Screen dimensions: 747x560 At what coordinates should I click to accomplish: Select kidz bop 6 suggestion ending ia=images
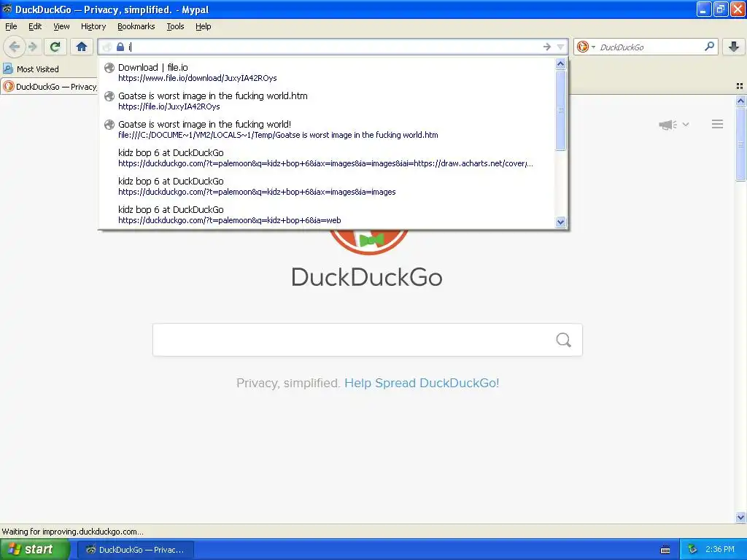coord(327,186)
